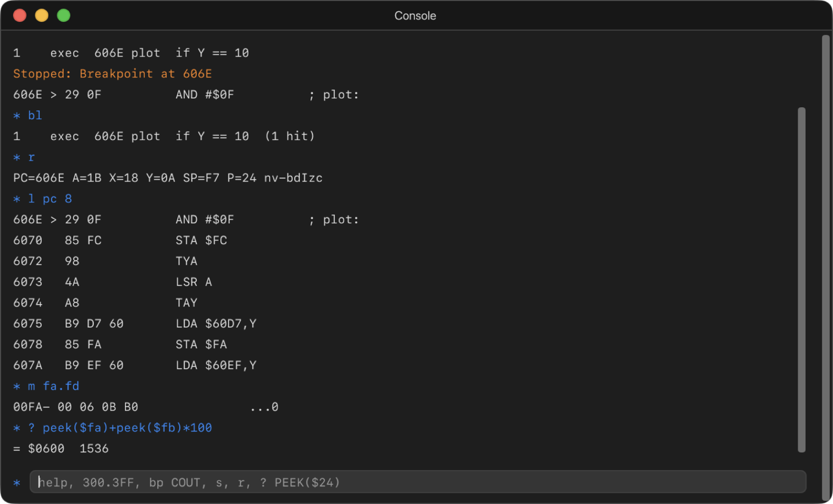Click the "m fa.fd" command line
The width and height of the screenshot is (833, 504).
click(x=46, y=386)
